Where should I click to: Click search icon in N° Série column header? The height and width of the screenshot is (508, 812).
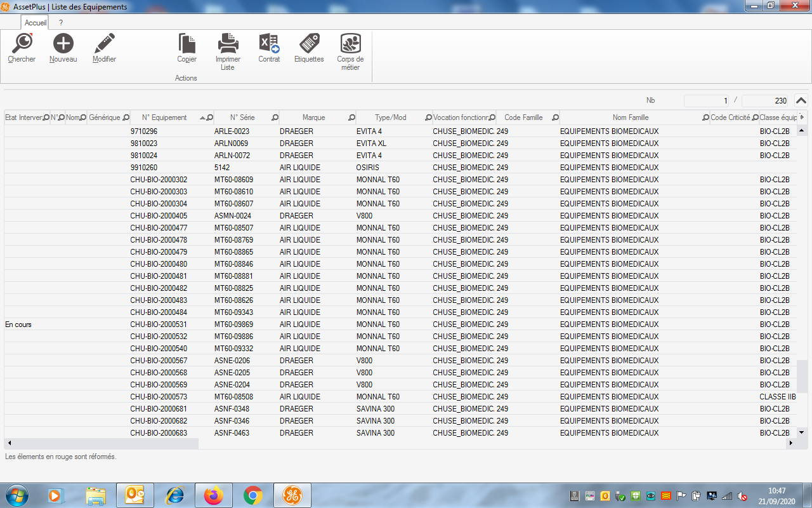coord(275,117)
